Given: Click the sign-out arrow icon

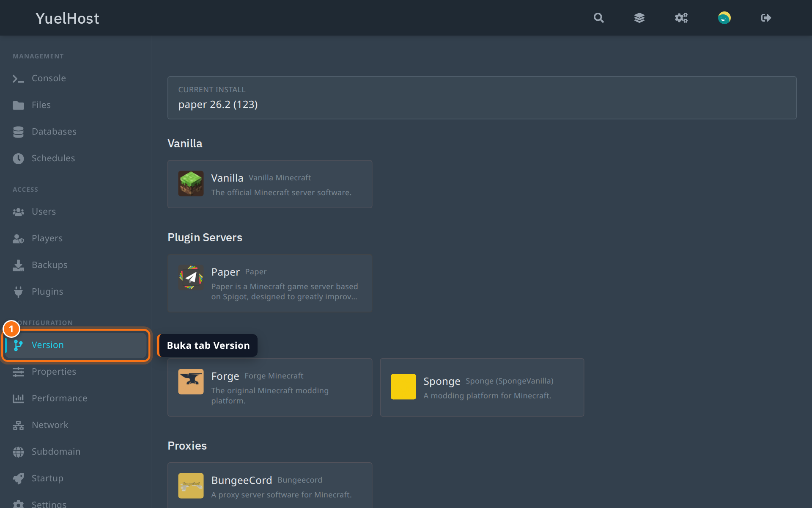Looking at the screenshot, I should (x=766, y=18).
